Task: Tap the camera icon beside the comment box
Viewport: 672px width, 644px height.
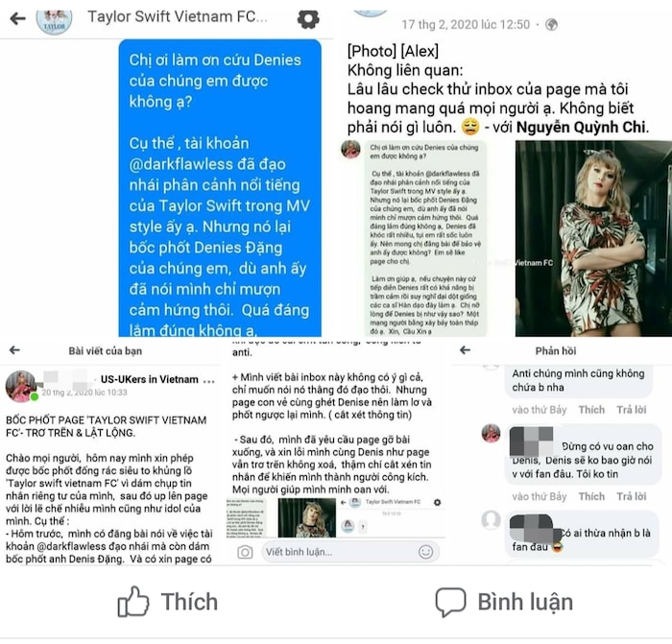Action: pyautogui.click(x=245, y=552)
